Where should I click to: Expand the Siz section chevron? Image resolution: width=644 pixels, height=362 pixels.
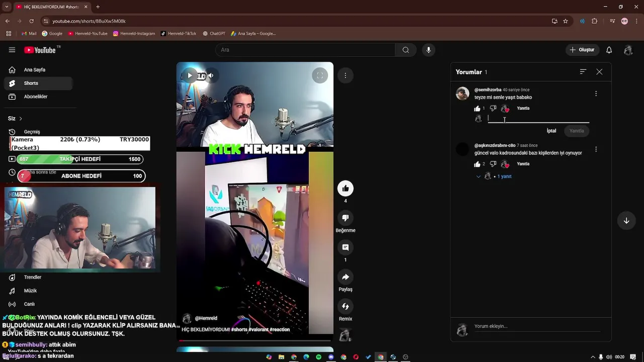tap(21, 119)
